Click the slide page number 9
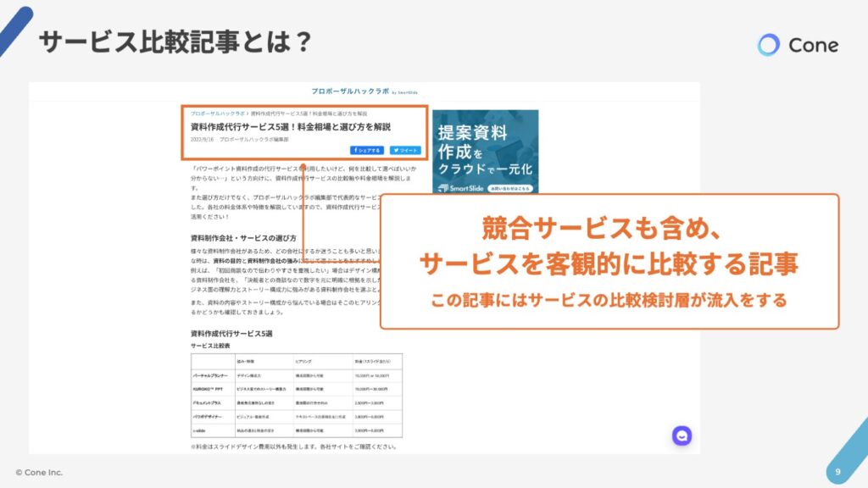 pyautogui.click(x=837, y=472)
